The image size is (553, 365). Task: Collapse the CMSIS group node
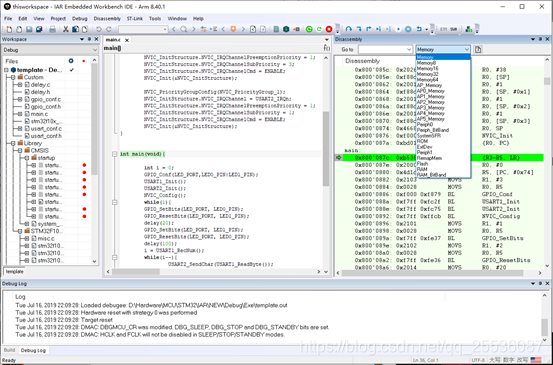pyautogui.click(x=20, y=151)
